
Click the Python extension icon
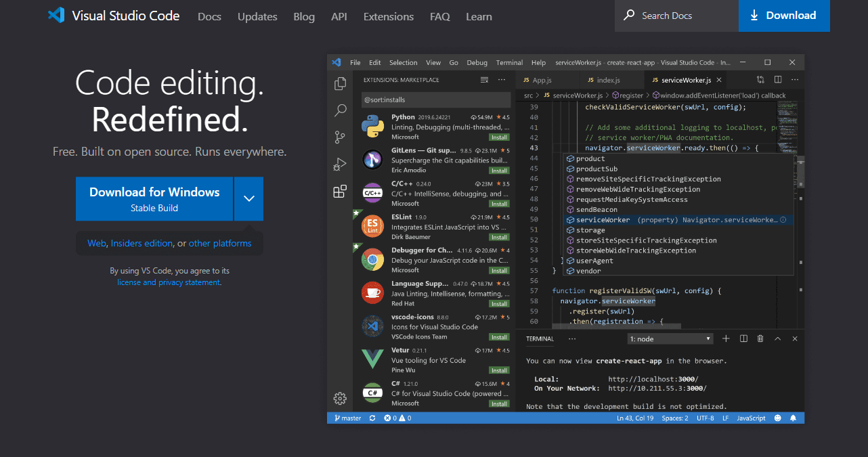point(372,127)
